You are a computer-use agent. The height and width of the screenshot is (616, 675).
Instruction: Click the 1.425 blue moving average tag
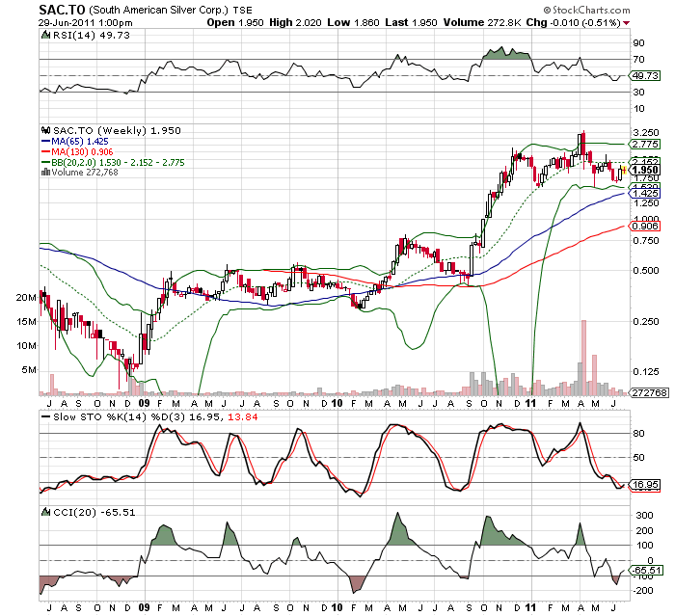click(644, 194)
